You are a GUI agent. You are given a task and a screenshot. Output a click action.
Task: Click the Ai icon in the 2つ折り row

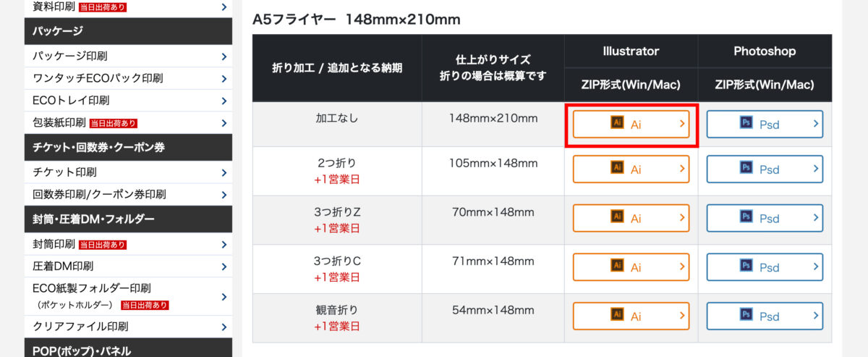coord(617,168)
